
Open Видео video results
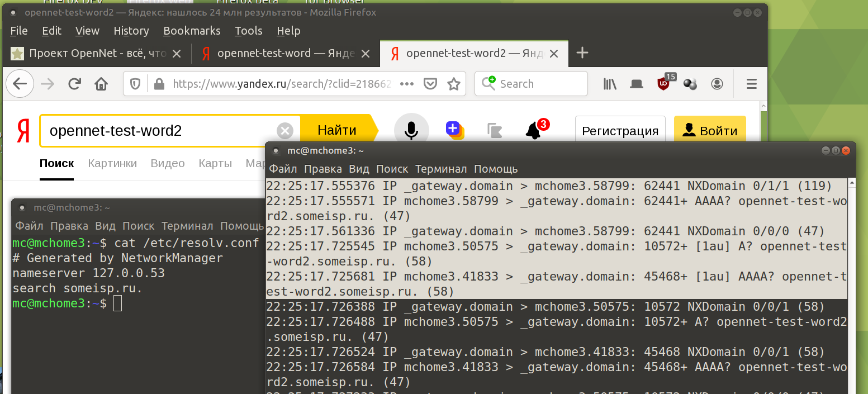[168, 164]
